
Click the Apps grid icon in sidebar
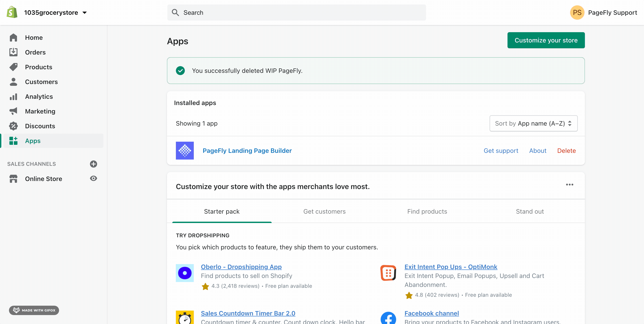[x=13, y=141]
